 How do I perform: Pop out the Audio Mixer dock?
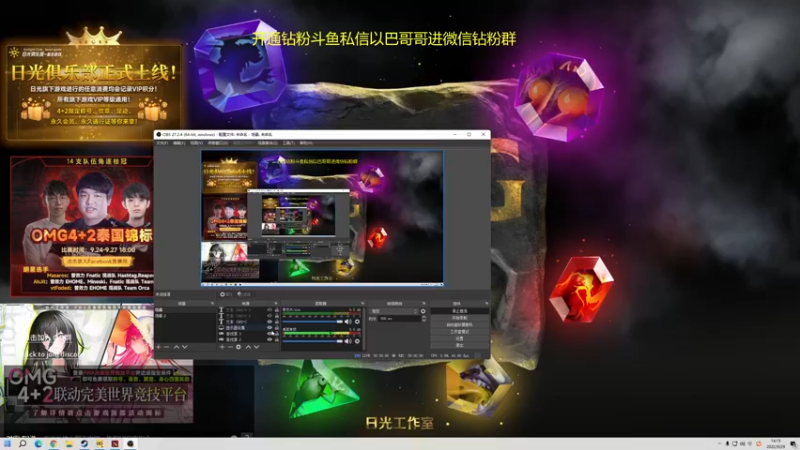(362, 304)
